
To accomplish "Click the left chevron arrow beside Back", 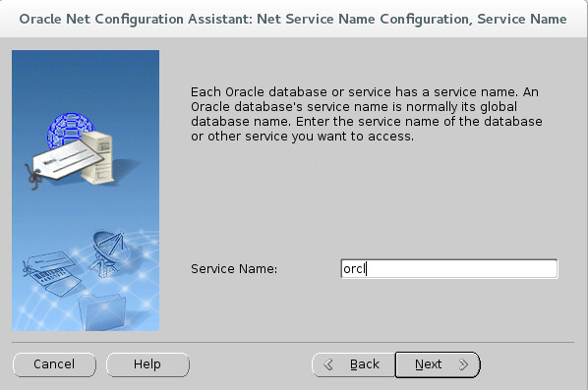I will pyautogui.click(x=328, y=364).
